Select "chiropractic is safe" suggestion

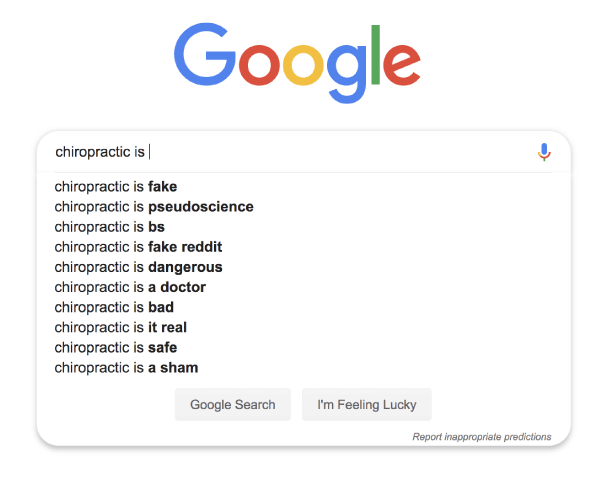point(116,347)
